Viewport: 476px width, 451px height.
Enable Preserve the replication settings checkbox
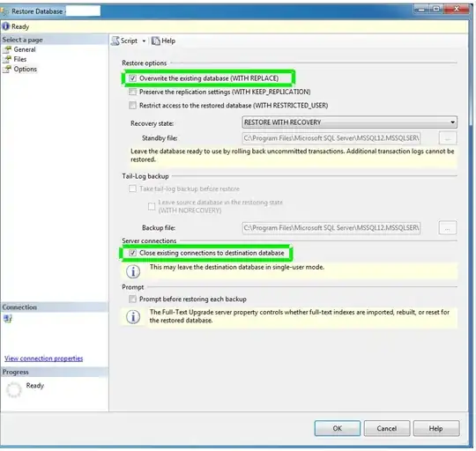tap(132, 92)
